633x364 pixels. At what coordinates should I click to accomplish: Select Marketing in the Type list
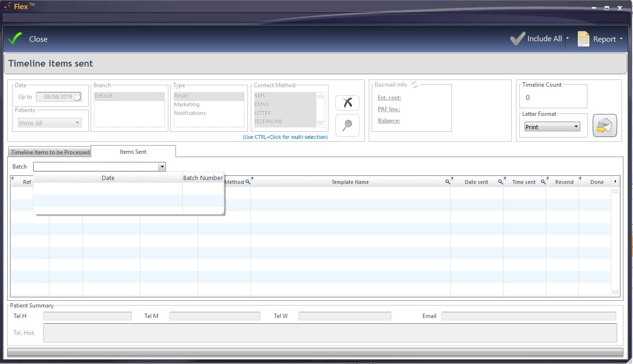209,104
